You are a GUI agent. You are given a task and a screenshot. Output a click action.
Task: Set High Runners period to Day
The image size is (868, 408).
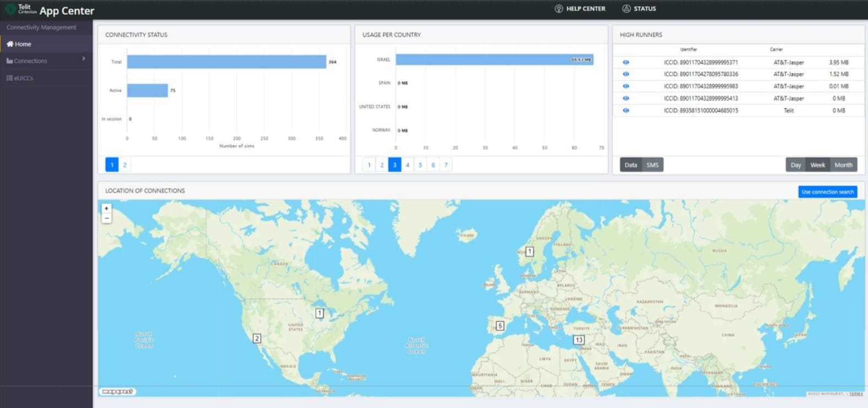(796, 165)
